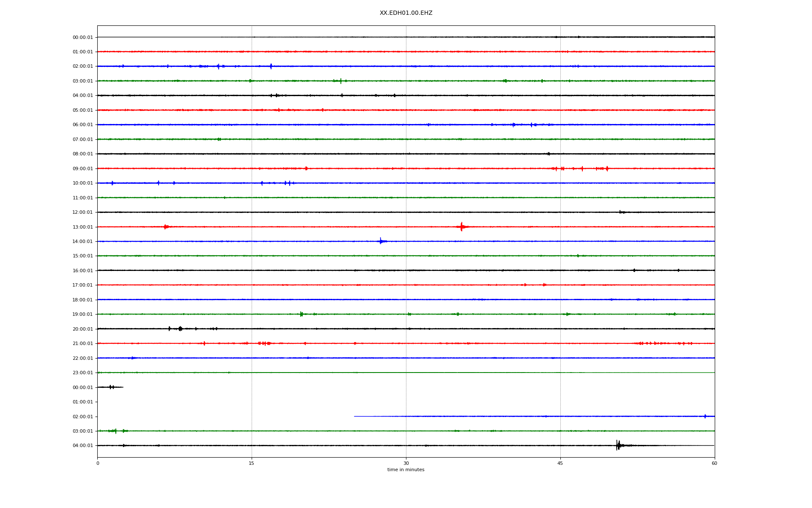The image size is (812, 508).
Task: Click the green spike on 19:00:01 trace near minute 20
Action: point(301,314)
